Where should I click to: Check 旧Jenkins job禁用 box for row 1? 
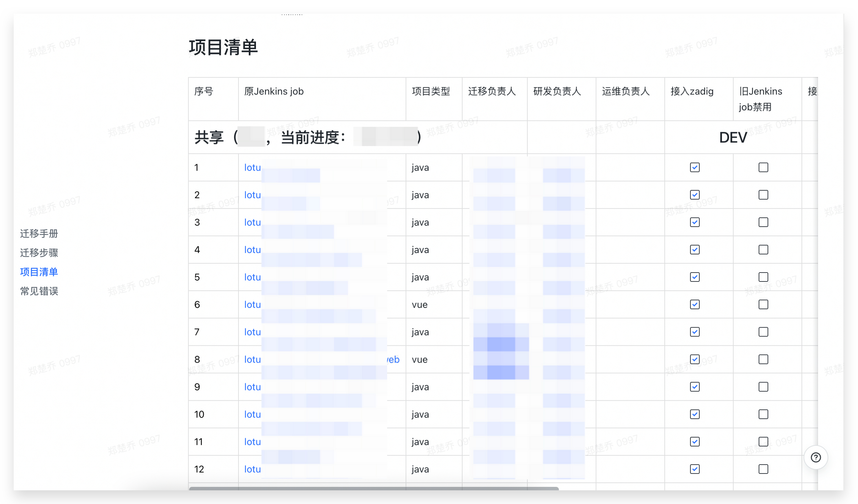click(763, 167)
